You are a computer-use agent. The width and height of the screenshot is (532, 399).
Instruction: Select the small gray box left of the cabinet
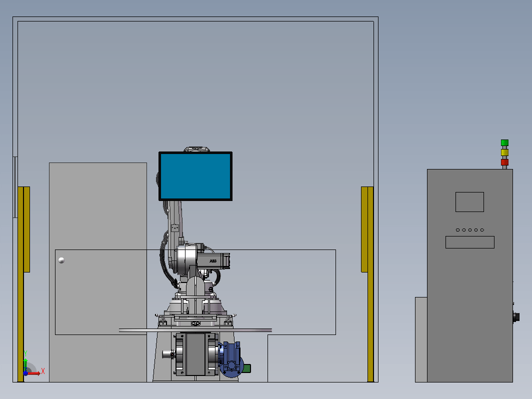(421, 339)
